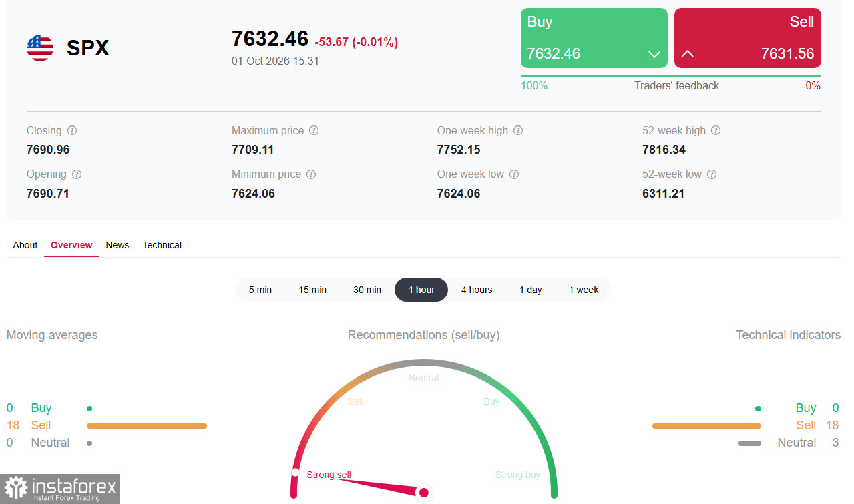Open help icon next to 52-week high
Screen dimensions: 854x504
(x=716, y=131)
